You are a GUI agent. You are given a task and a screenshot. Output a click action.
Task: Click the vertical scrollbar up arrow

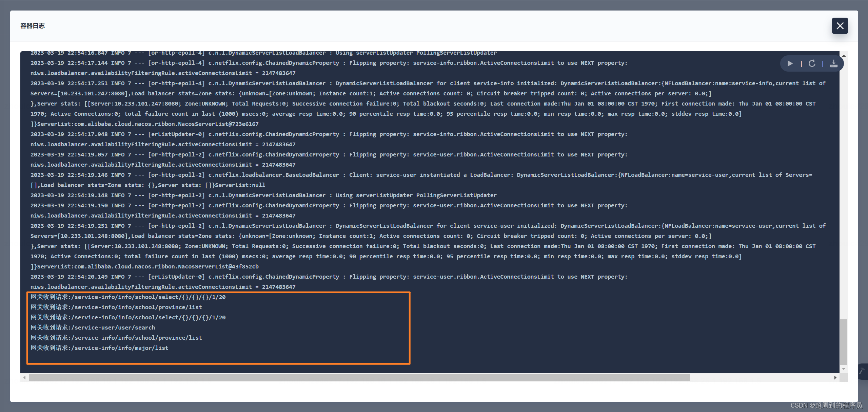click(x=844, y=55)
